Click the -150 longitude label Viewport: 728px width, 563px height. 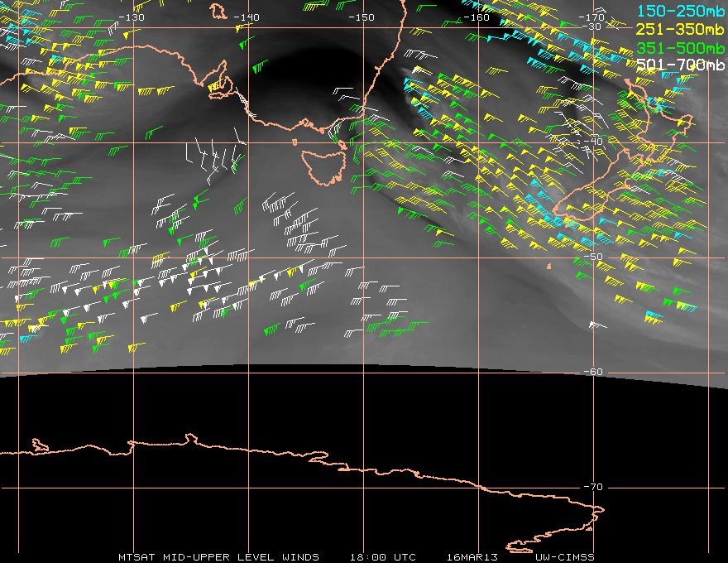pos(362,17)
